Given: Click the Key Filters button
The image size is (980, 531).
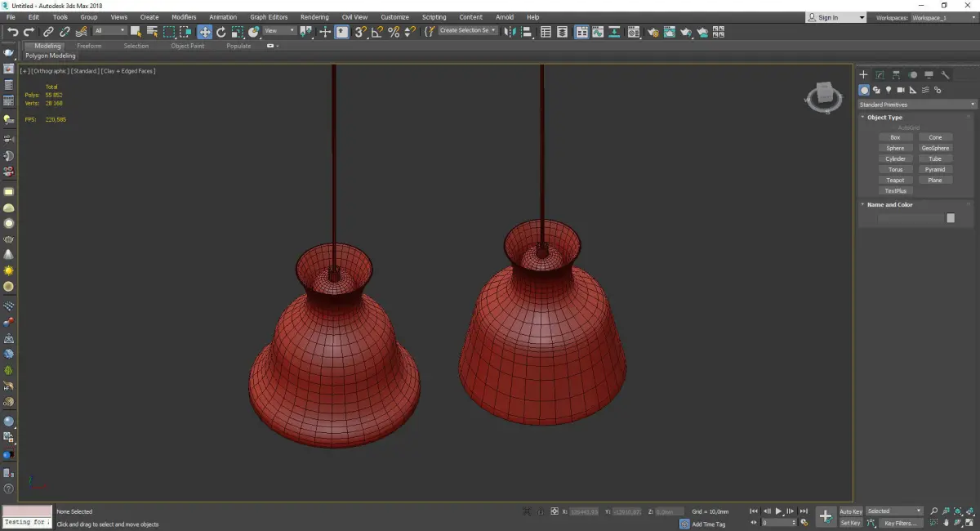Looking at the screenshot, I should (900, 523).
